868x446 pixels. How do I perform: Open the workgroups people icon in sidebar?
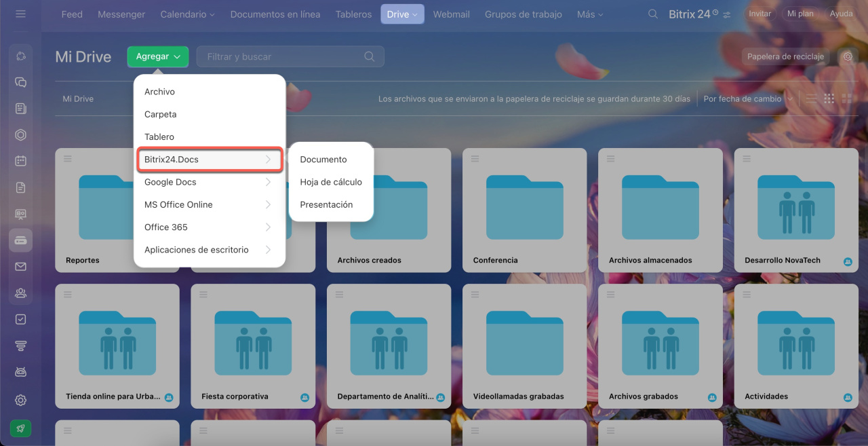coord(20,293)
